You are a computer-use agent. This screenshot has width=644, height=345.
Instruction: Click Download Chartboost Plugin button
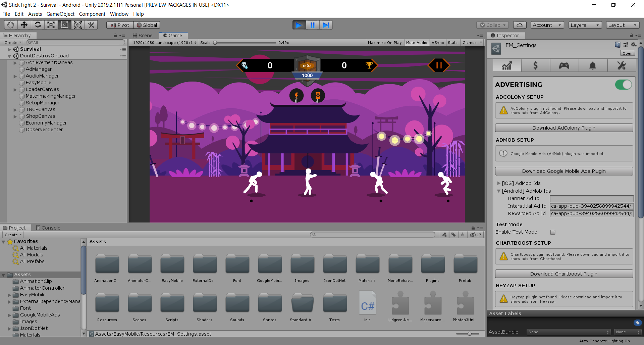tap(564, 274)
